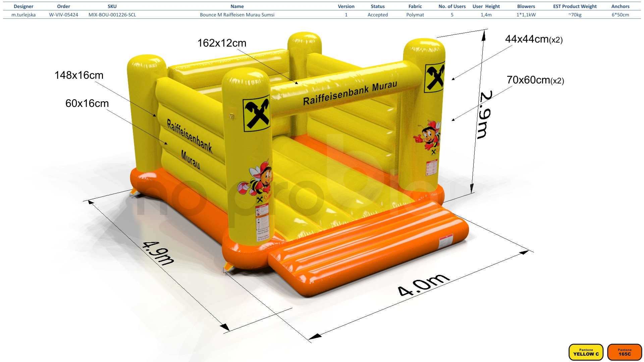Click the '162x12cm' dimension label

(x=222, y=43)
